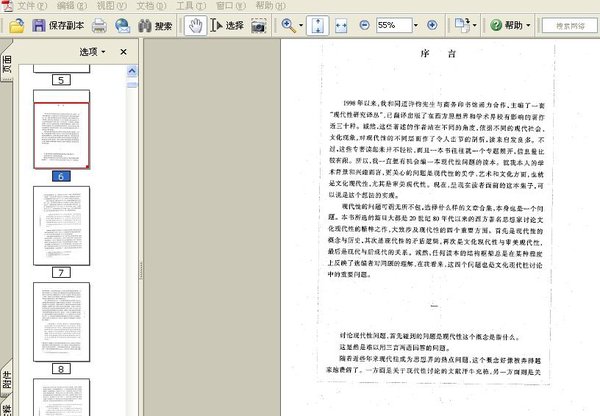This screenshot has width=600, height=416.
Task: Toggle Fit Page view button
Action: point(318,26)
